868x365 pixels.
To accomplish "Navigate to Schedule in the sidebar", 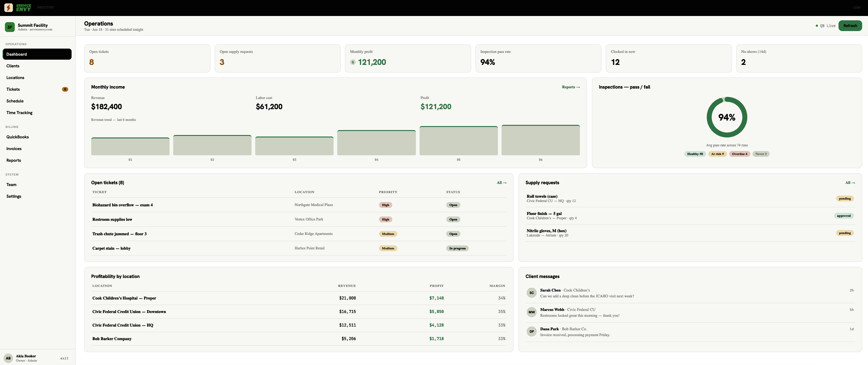I will [x=37, y=101].
